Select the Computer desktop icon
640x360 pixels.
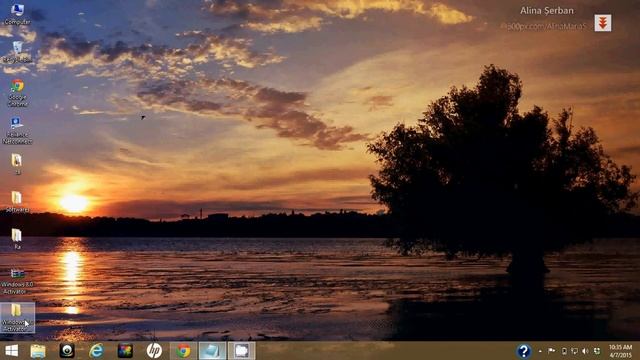click(17, 14)
